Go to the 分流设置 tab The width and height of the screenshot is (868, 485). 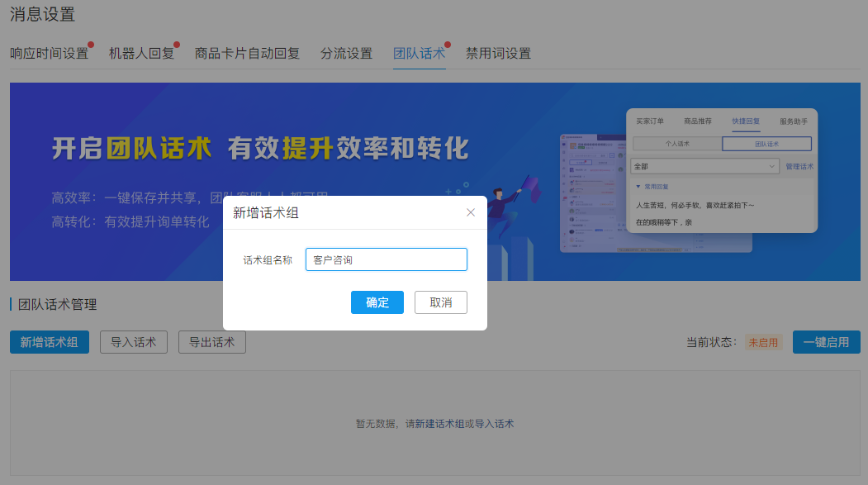coord(346,54)
